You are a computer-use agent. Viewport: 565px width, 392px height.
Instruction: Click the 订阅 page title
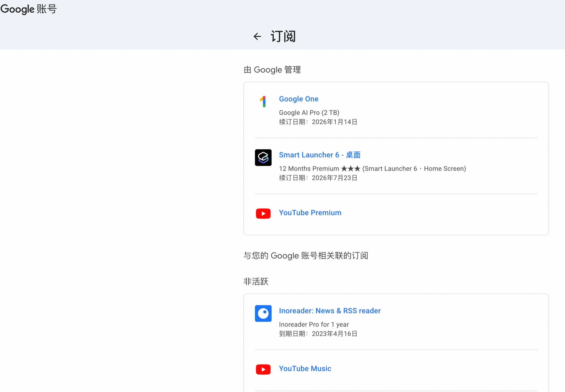click(283, 36)
